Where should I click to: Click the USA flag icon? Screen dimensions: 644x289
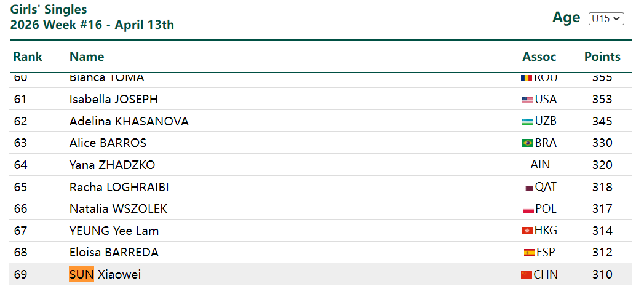(527, 100)
